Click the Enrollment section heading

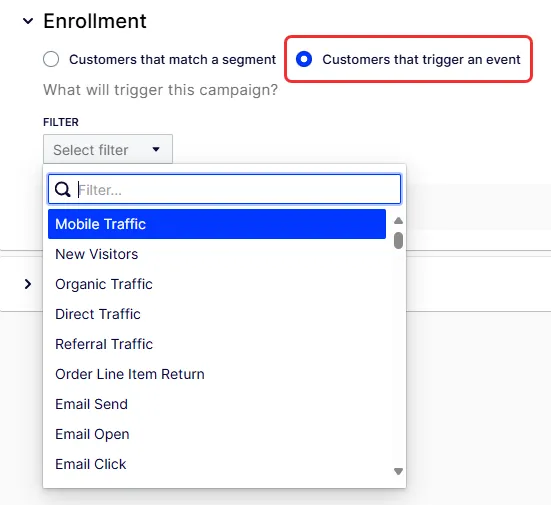click(x=95, y=21)
